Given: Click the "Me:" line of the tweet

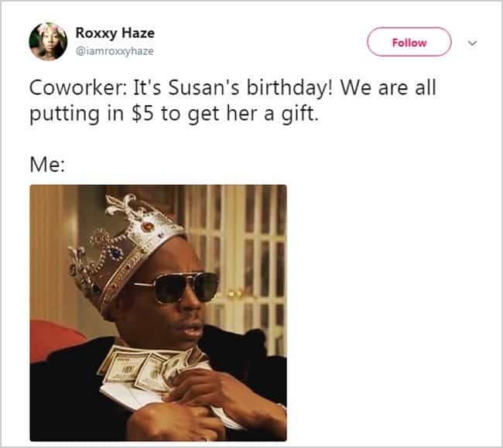Looking at the screenshot, I should coord(47,165).
